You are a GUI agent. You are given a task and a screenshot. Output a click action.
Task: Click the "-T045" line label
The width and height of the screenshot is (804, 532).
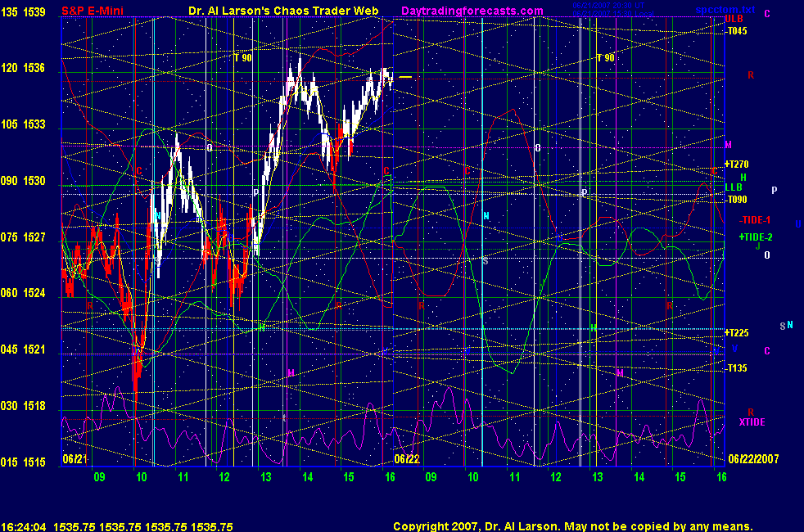[736, 31]
